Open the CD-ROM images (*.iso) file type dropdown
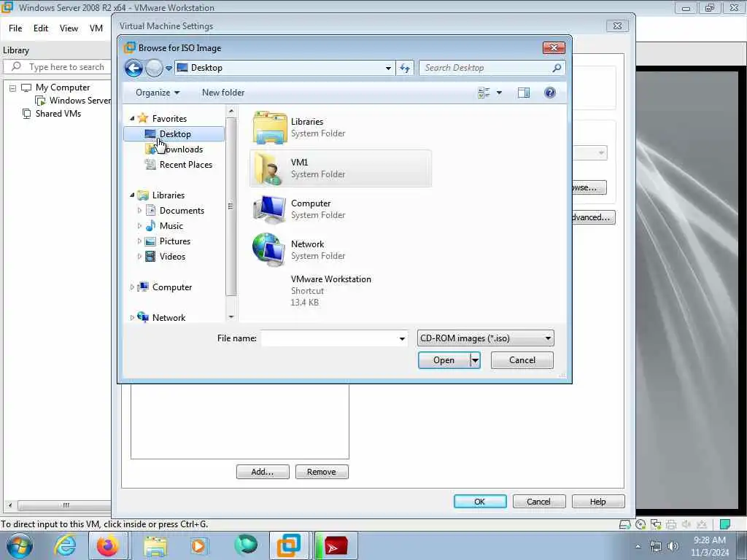This screenshot has width=747, height=560. click(485, 338)
